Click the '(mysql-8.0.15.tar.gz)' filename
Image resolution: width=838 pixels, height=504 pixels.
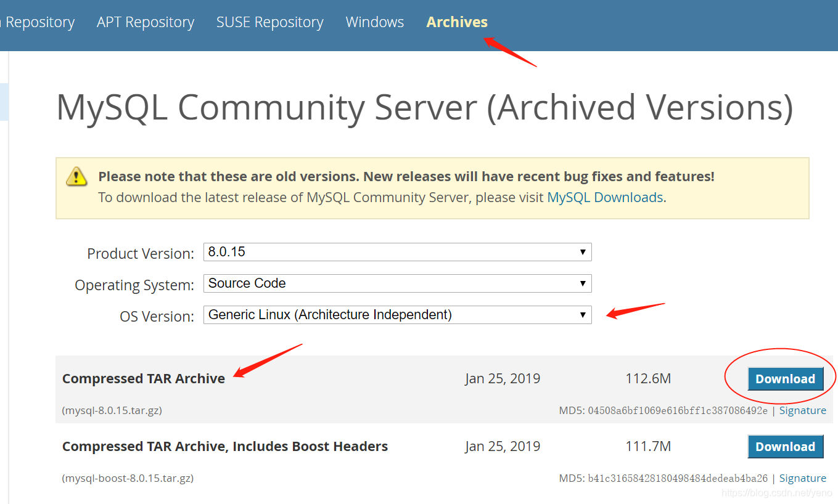(112, 410)
